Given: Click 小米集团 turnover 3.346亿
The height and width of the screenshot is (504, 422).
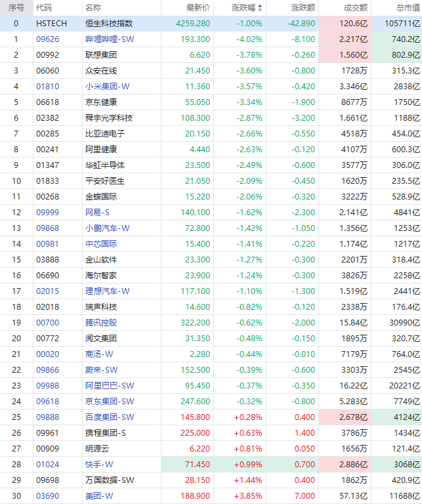Looking at the screenshot, I should click(x=353, y=87).
